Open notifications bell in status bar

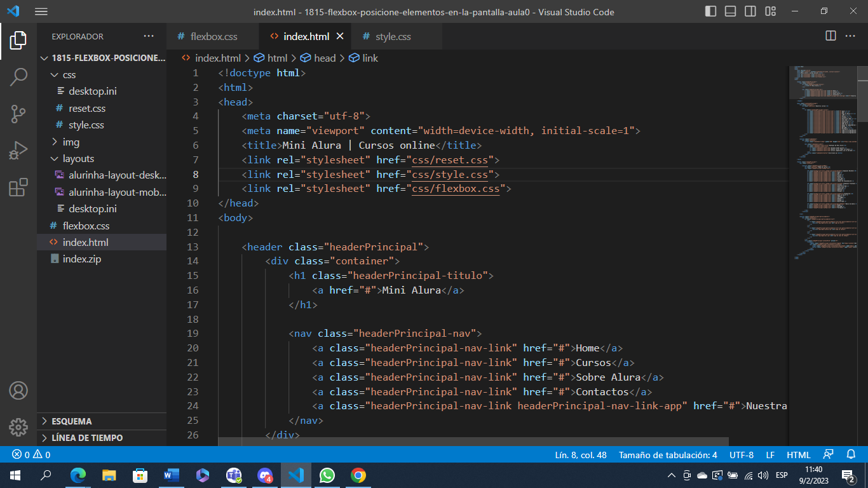click(851, 455)
